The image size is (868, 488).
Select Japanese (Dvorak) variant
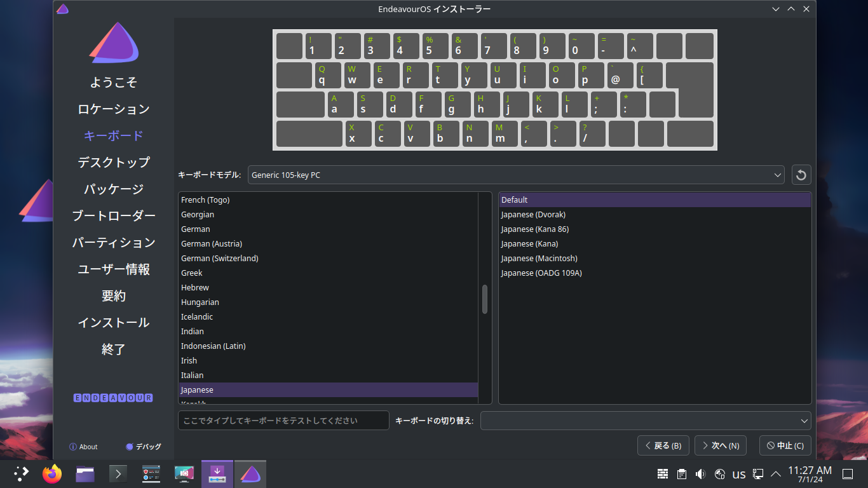click(654, 215)
